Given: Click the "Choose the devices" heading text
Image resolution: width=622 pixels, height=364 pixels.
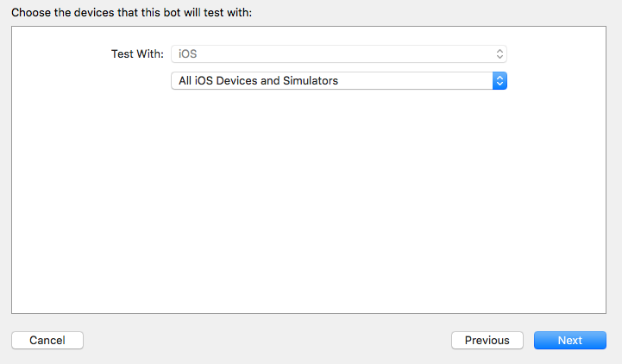Looking at the screenshot, I should pyautogui.click(x=131, y=13).
